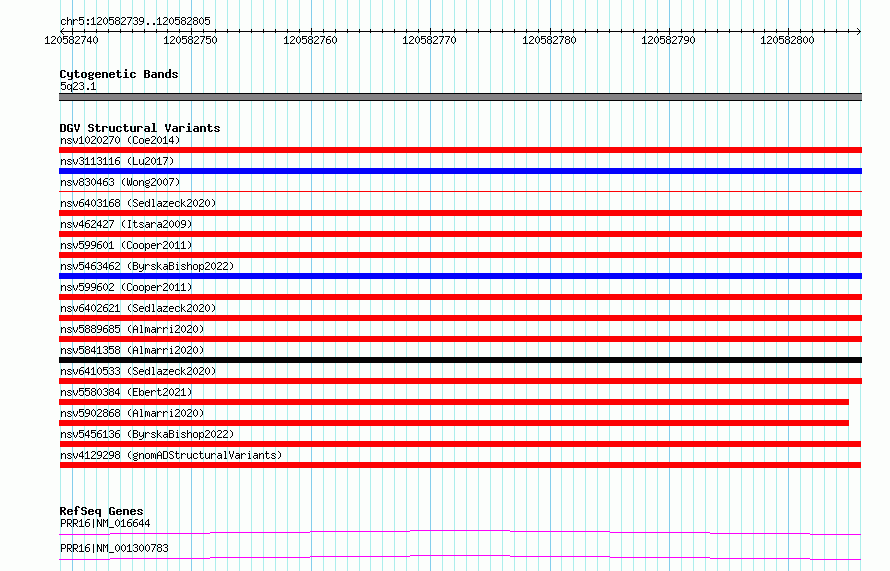Open variant nsv6410533 (Sedlazeck2020) label
Image resolution: width=890 pixels, height=571 pixels.
pyautogui.click(x=138, y=371)
